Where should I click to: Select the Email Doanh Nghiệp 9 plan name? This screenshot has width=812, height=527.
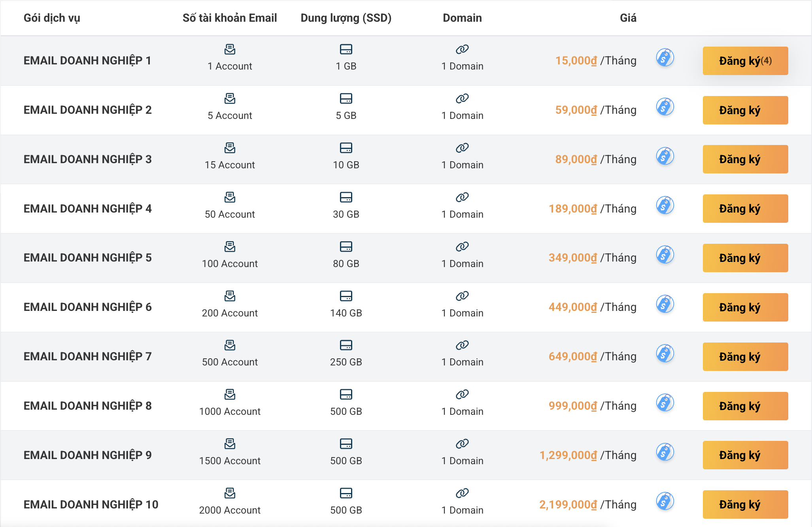87,455
